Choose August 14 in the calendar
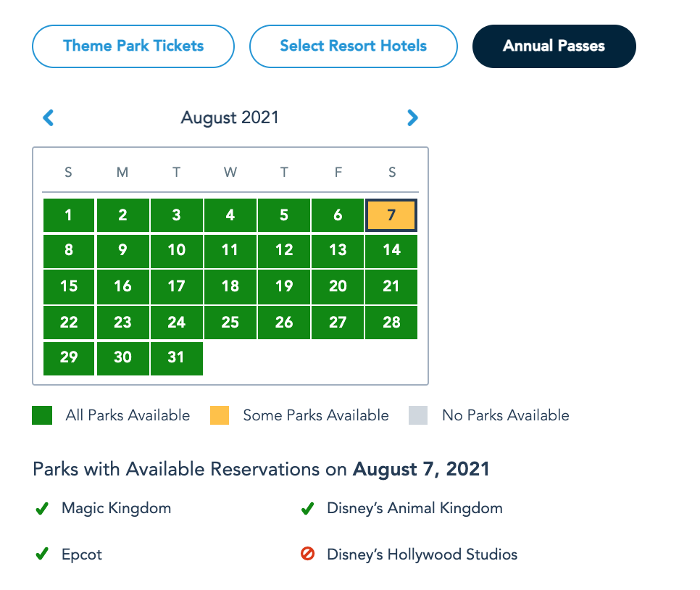700x590 pixels. coord(391,250)
